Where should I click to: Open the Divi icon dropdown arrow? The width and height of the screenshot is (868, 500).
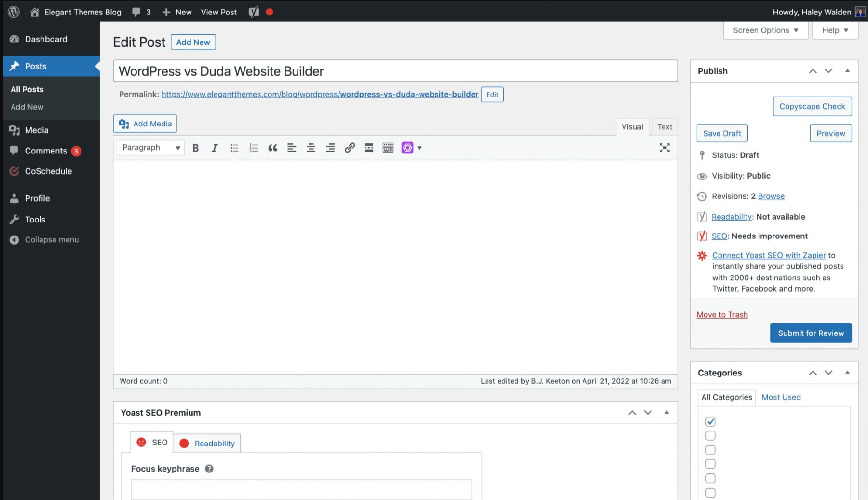coord(420,148)
